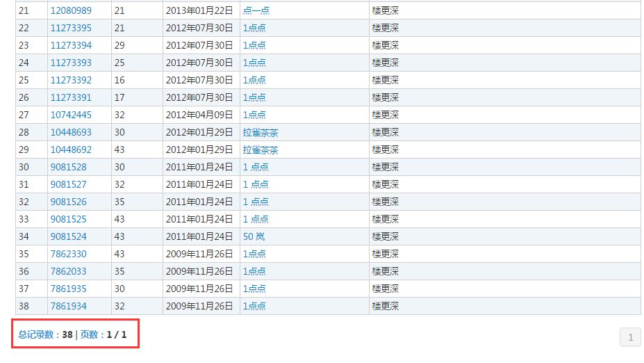Open registration number 9081528 link
Image resolution: width=644 pixels, height=363 pixels.
[69, 167]
